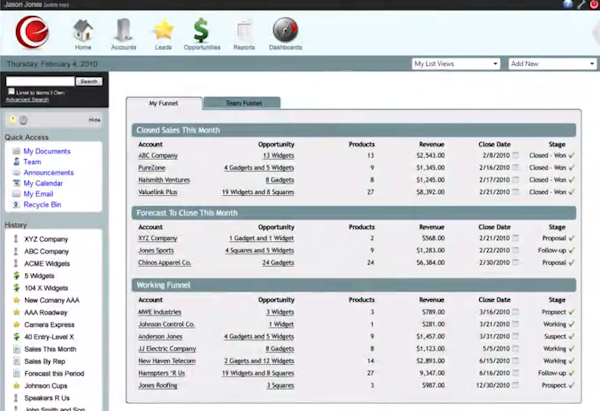The height and width of the screenshot is (411, 600).
Task: Open the 19 Widgets and 8 Squares opportunity for Valuelink Plus
Action: click(x=258, y=192)
